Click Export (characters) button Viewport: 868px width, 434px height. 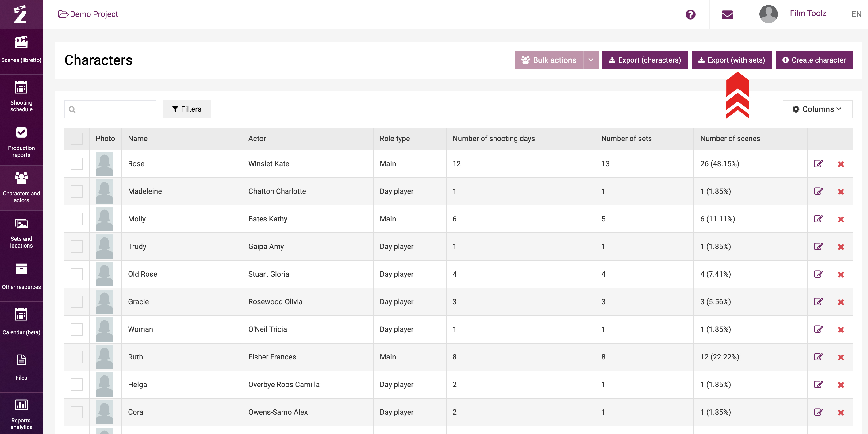(x=645, y=60)
